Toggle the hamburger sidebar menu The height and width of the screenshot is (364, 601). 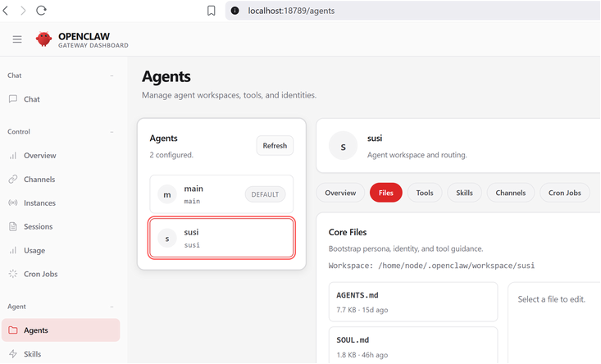tap(17, 39)
